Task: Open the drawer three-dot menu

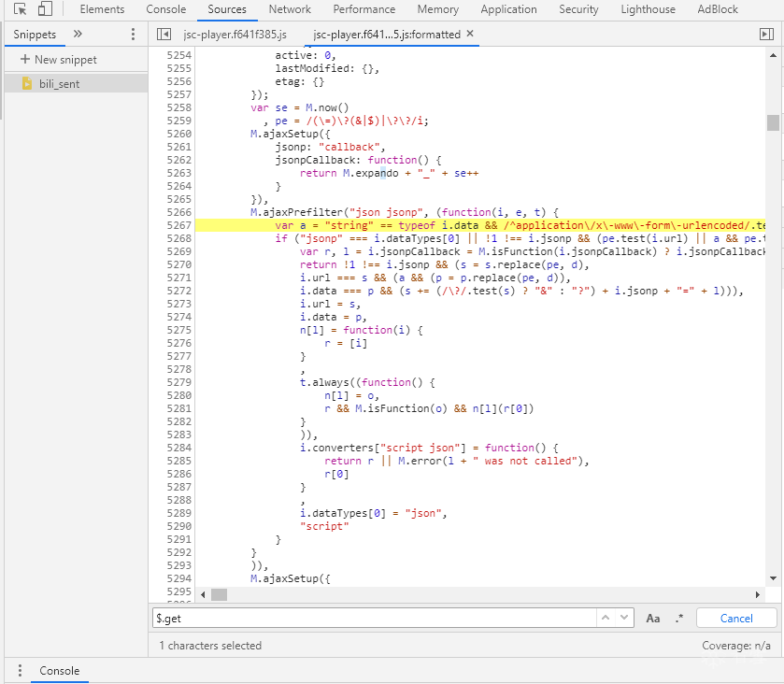Action: [20, 671]
